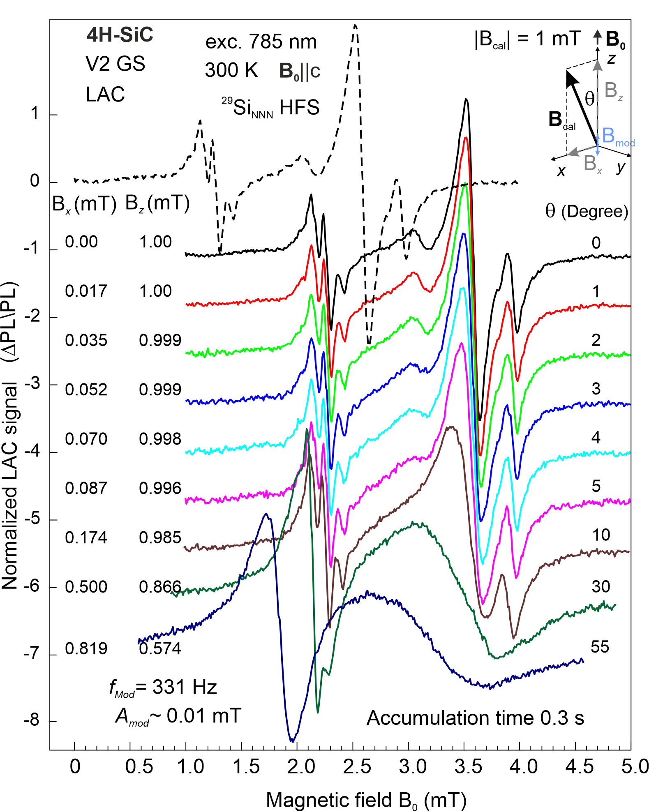Click the "Amod ~ 0.01 mT" annotation

click(x=178, y=716)
